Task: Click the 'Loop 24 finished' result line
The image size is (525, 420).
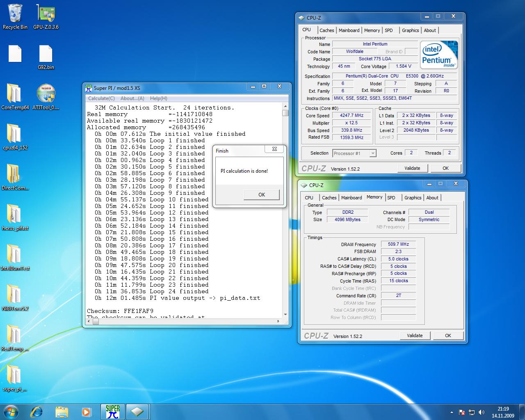Action: pos(151,291)
